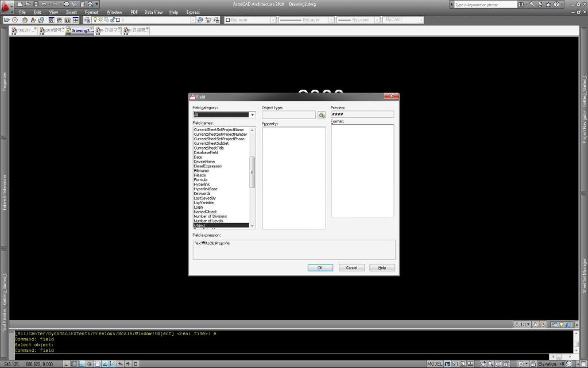
Task: Toggle Object Snap in status bar
Action: click(98, 364)
